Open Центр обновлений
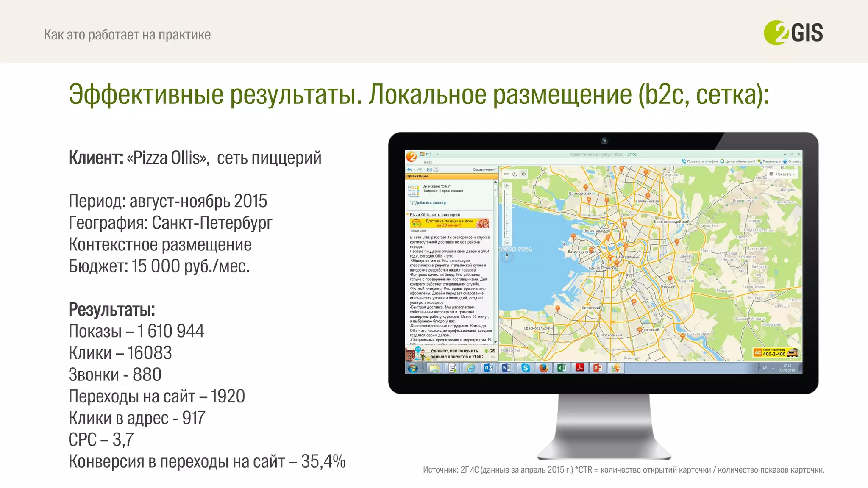The image size is (868, 488). coord(737,161)
